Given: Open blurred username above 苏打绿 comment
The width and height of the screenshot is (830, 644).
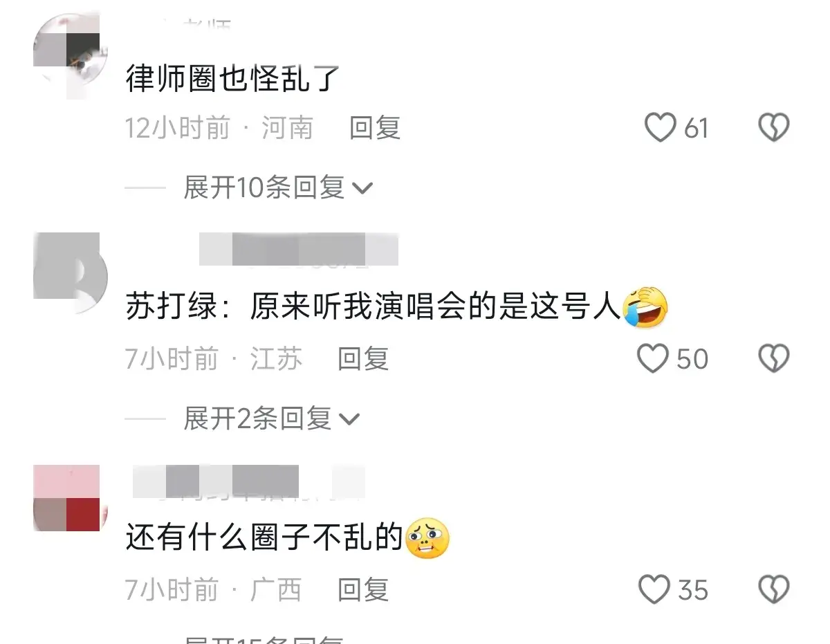Looking at the screenshot, I should click(x=299, y=250).
